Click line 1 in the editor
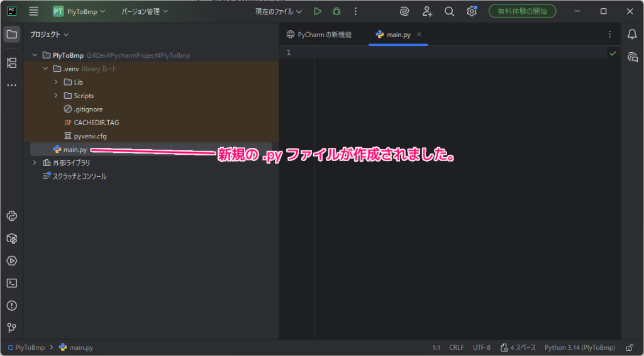This screenshot has height=356, width=644. pyautogui.click(x=460, y=53)
